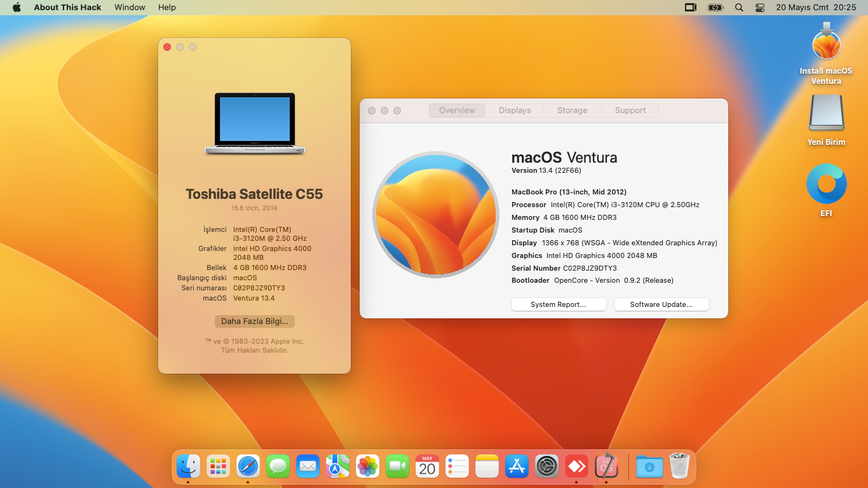Image resolution: width=868 pixels, height=488 pixels.
Task: Open the Help menu
Action: tap(167, 8)
